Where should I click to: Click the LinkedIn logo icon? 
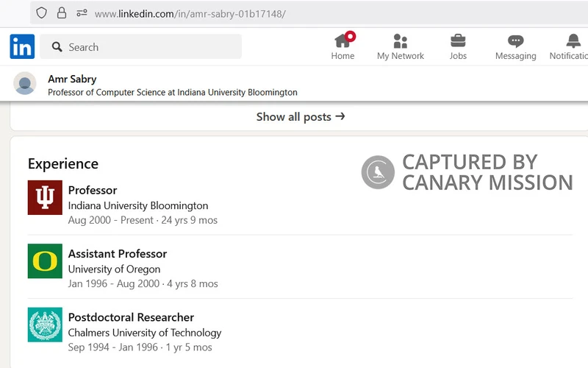pyautogui.click(x=22, y=46)
